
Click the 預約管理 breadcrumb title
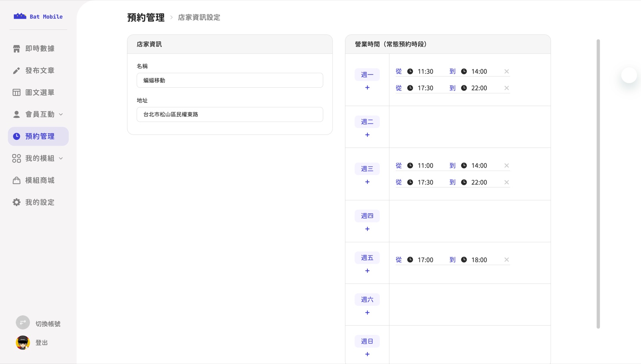[x=146, y=18]
